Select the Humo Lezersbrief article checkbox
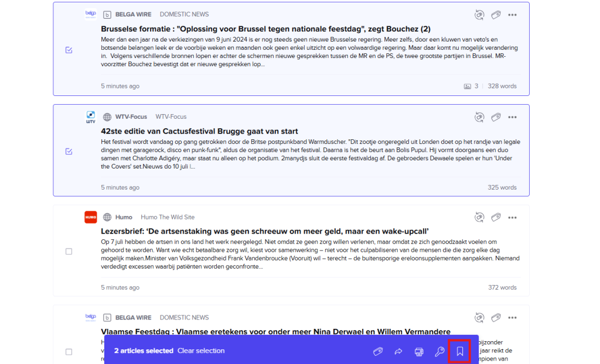The width and height of the screenshot is (600, 364). pyautogui.click(x=69, y=252)
